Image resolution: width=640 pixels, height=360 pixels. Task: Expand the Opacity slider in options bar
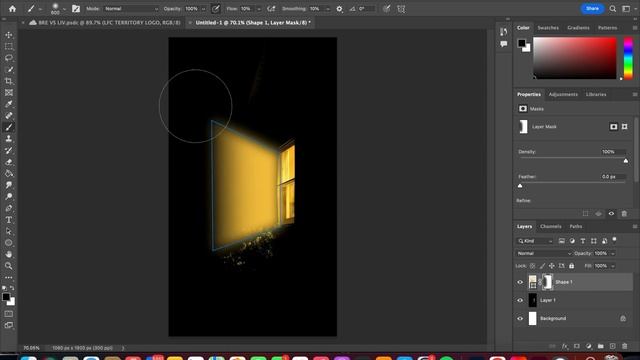(x=203, y=9)
